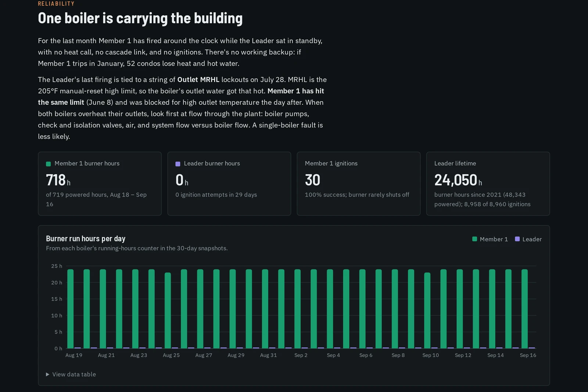The height and width of the screenshot is (392, 588).
Task: Click the 25 h y-axis label
Action: (57, 266)
